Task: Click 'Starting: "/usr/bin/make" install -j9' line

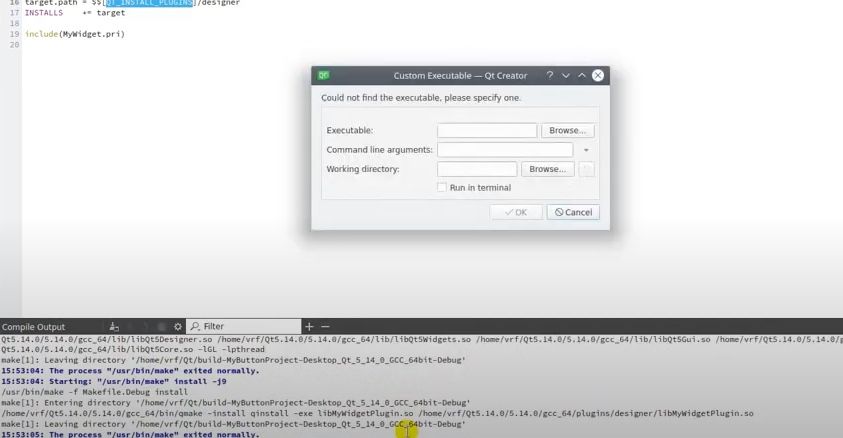Action: point(113,382)
